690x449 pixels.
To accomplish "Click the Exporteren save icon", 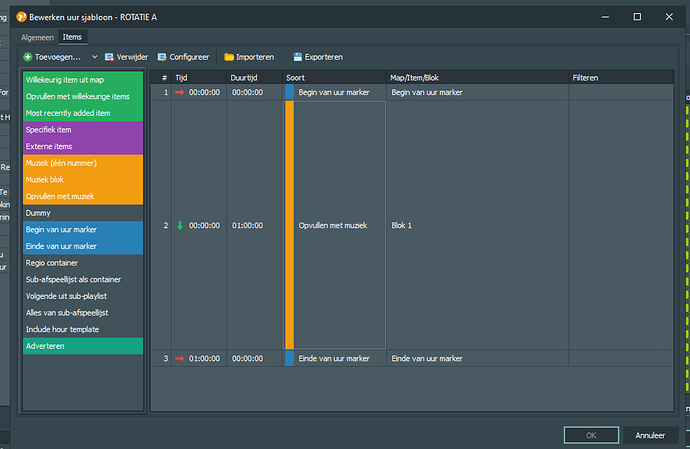I will [x=297, y=57].
